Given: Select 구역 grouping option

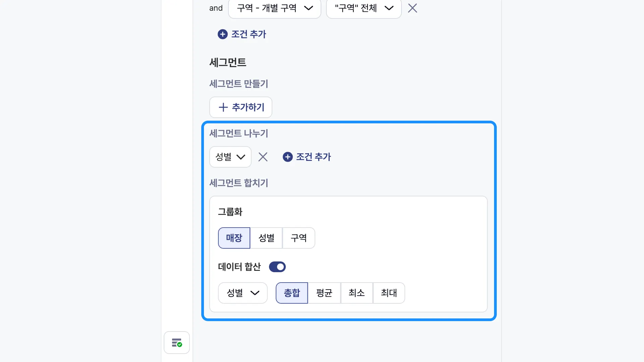Looking at the screenshot, I should (299, 238).
